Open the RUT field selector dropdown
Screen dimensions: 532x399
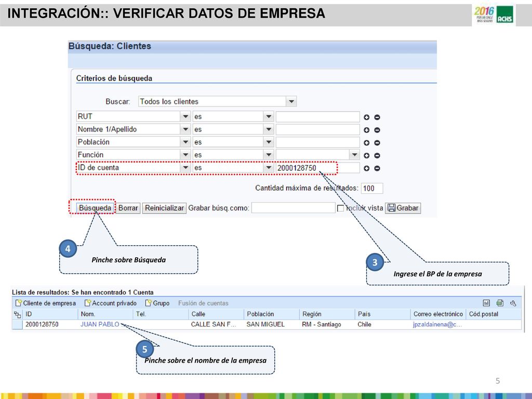click(x=185, y=116)
